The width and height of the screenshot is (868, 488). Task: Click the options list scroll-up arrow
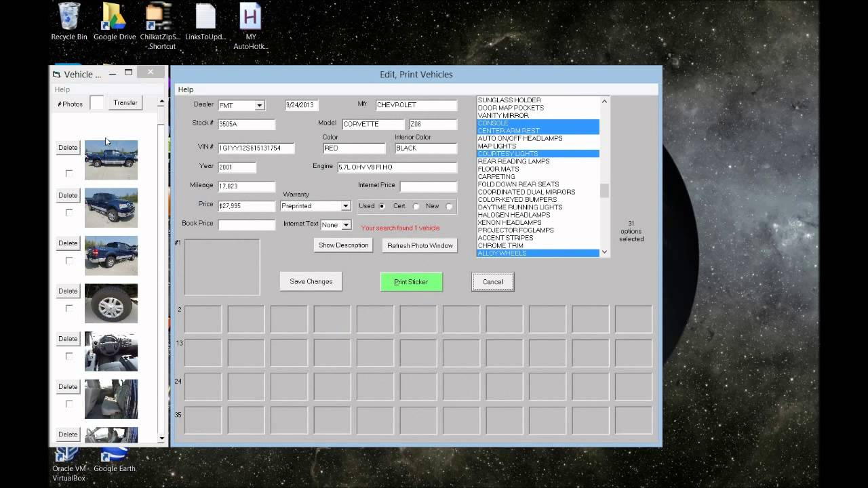[605, 102]
